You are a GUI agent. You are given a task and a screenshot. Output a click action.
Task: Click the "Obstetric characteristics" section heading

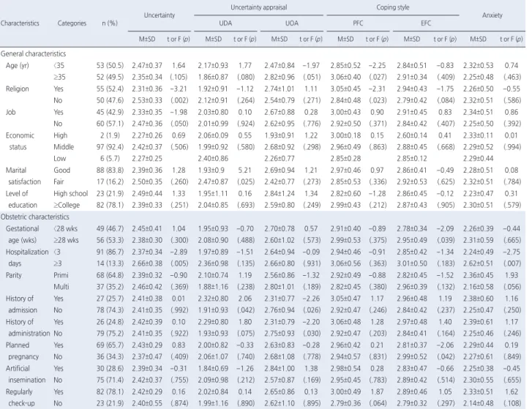pos(35,217)
